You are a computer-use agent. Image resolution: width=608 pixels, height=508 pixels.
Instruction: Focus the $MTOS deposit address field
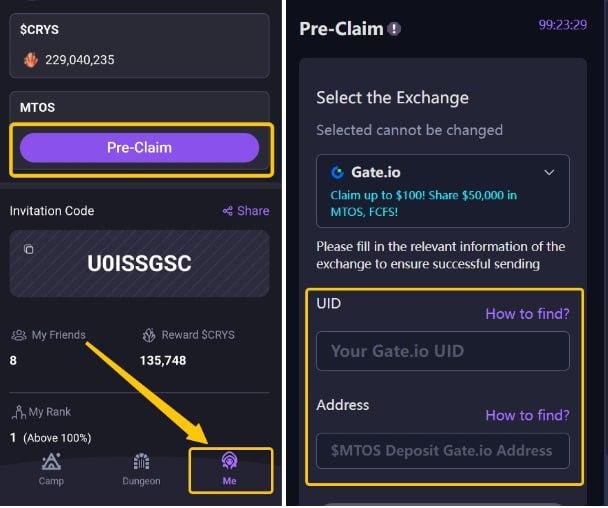(x=442, y=451)
